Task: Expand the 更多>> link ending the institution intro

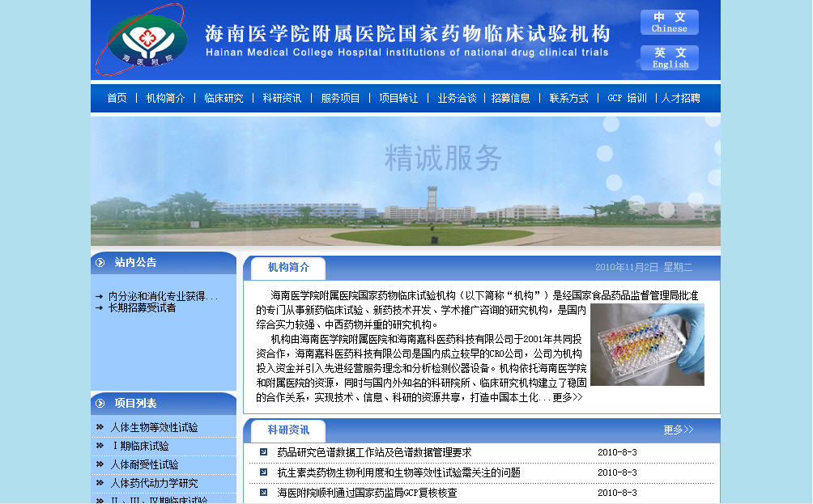Action: pyautogui.click(x=567, y=398)
